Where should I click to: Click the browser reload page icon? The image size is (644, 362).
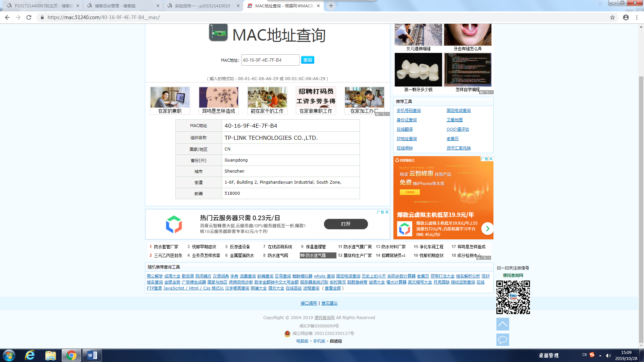(x=29, y=17)
